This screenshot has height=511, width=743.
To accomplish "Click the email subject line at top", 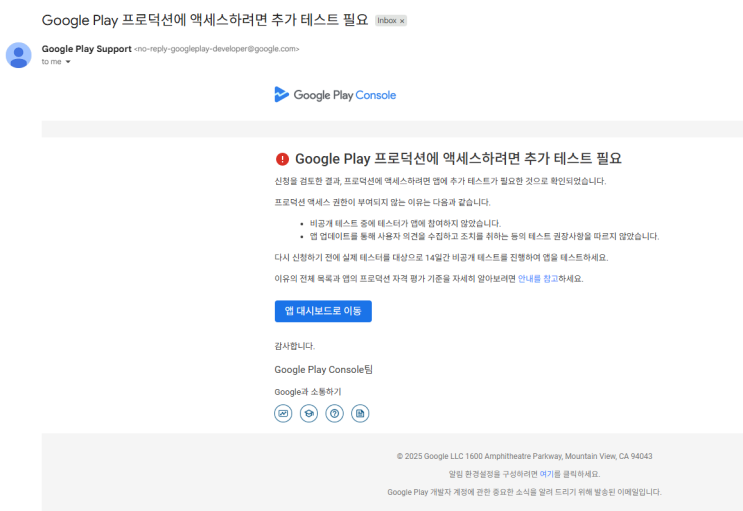I will [205, 20].
